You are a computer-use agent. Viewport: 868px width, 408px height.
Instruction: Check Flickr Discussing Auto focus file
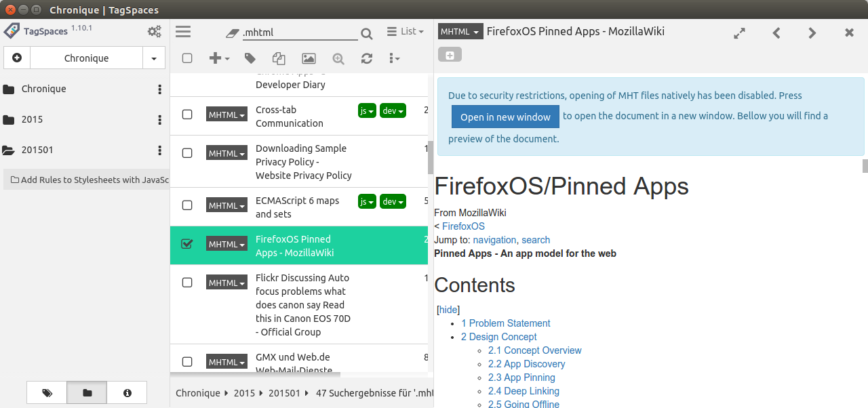pyautogui.click(x=187, y=283)
